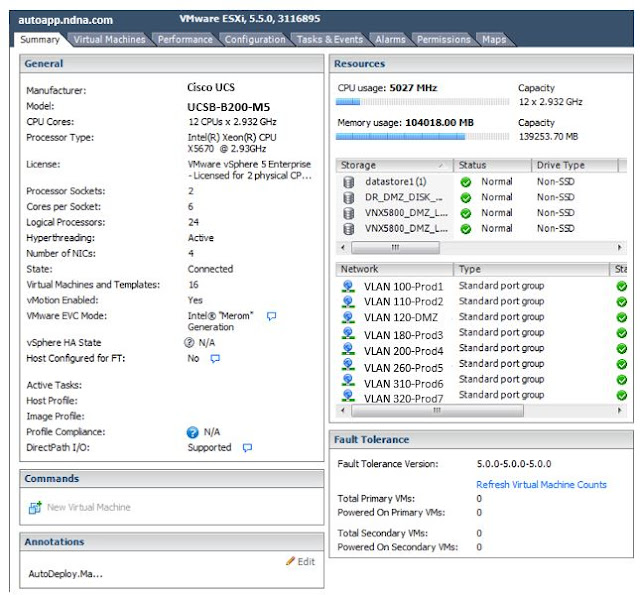Click the VLAN 180-Prod3 network icon
Screen dimensions: 640x595
348,333
